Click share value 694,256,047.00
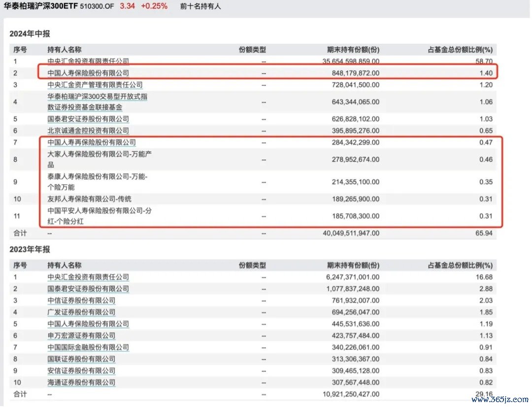Viewport: 532px width, 407px height. pos(356,312)
